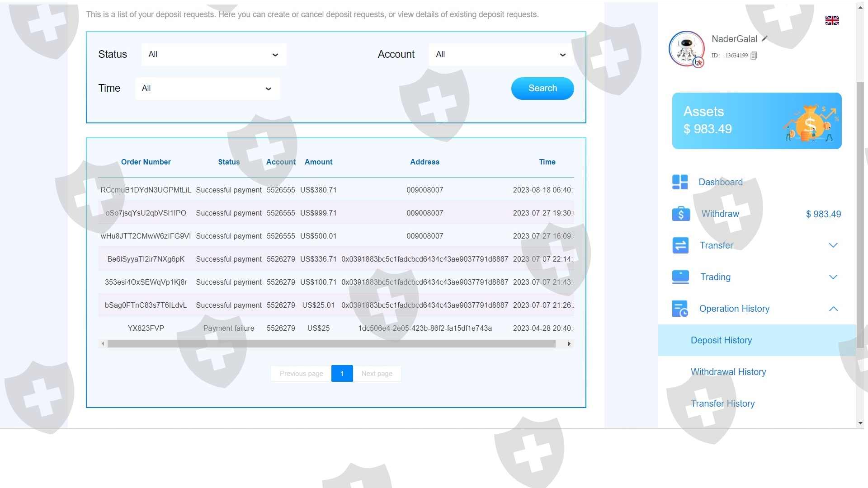Click the Transfer arrows icon
This screenshot has height=488, width=868.
point(680,245)
